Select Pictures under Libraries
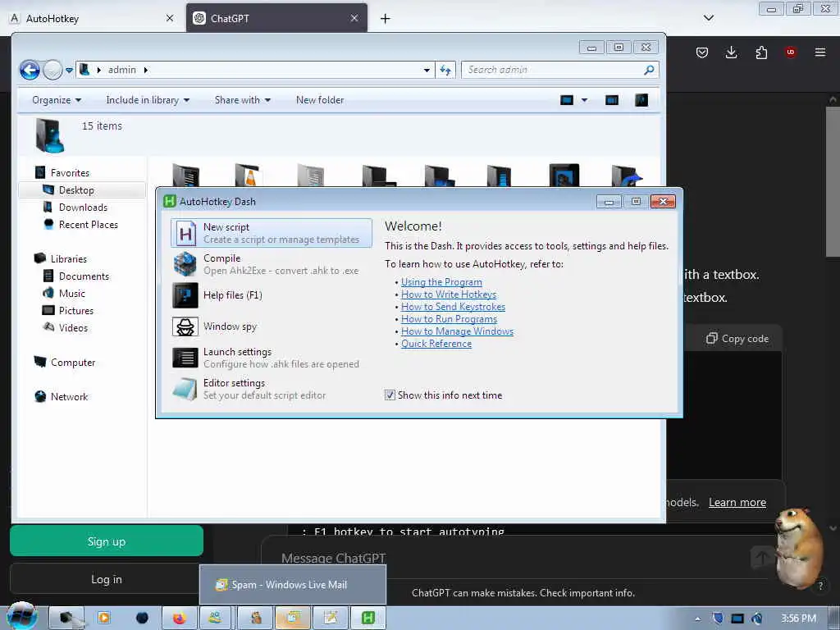The width and height of the screenshot is (840, 630). click(75, 310)
